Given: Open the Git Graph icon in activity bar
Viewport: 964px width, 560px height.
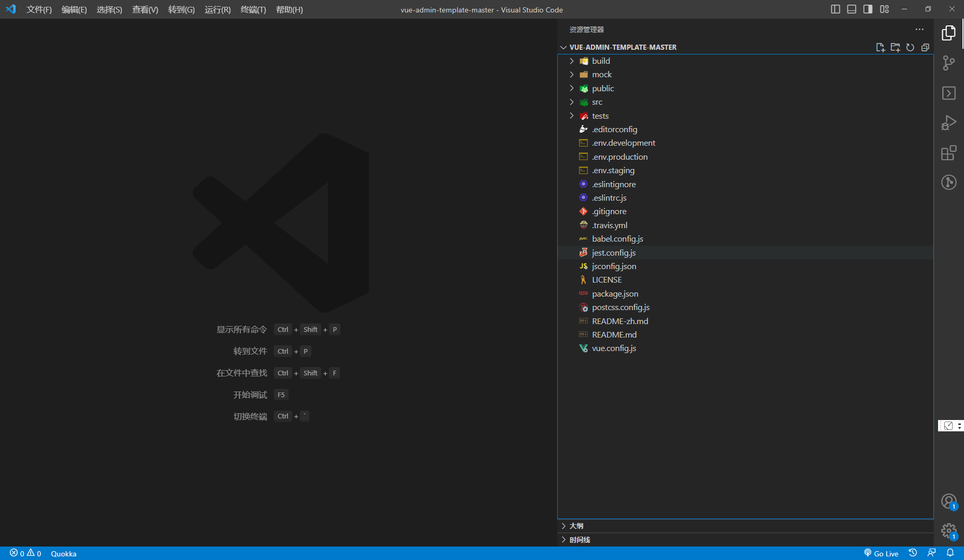Looking at the screenshot, I should [x=948, y=183].
